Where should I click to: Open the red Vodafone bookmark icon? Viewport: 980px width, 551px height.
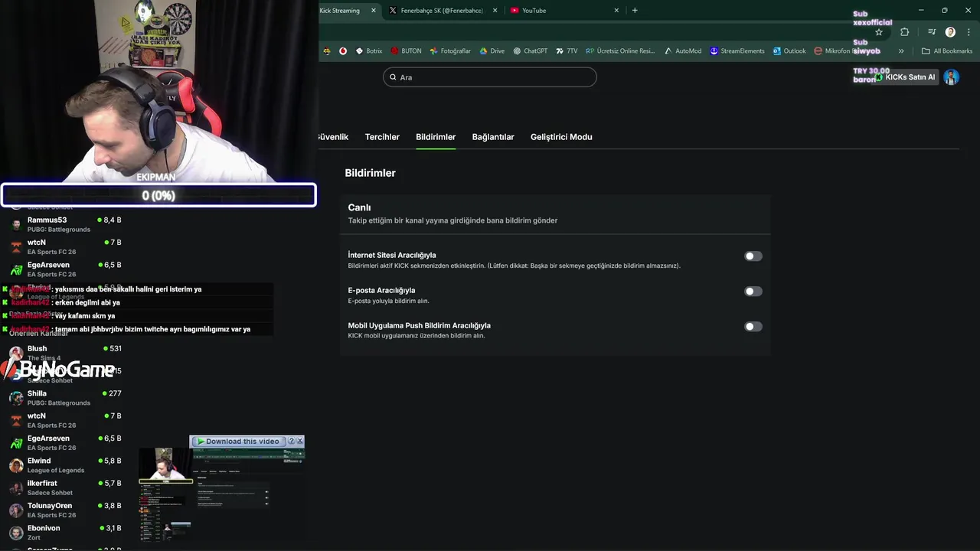[343, 51]
